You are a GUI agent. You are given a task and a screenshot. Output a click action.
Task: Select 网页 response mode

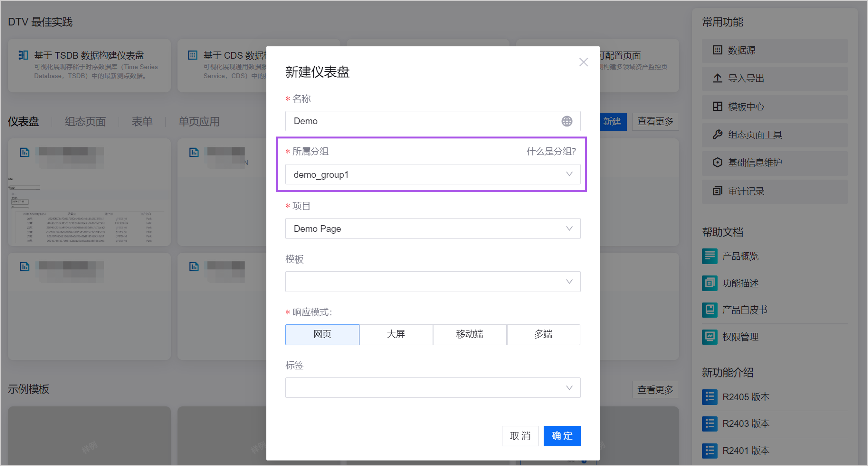coord(322,334)
